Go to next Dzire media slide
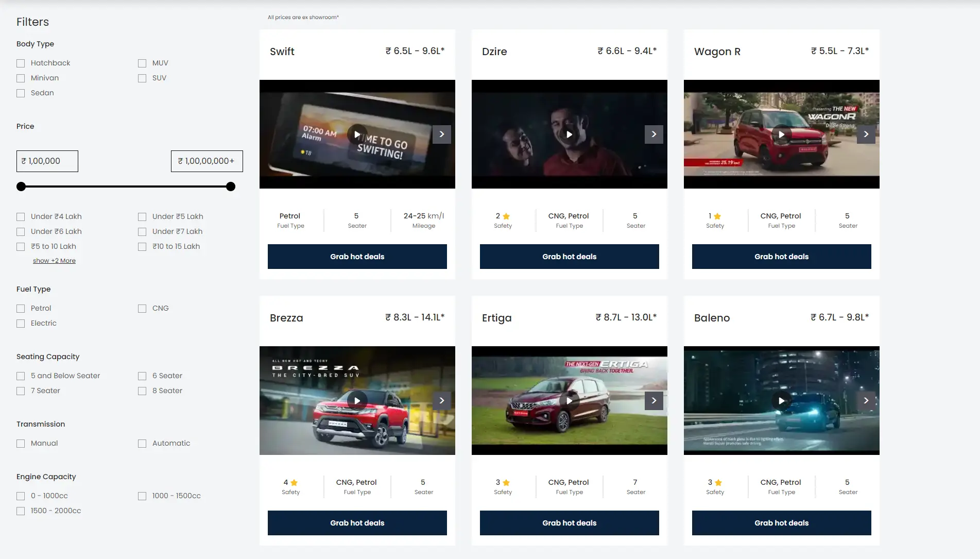This screenshot has width=980, height=559. tap(654, 134)
